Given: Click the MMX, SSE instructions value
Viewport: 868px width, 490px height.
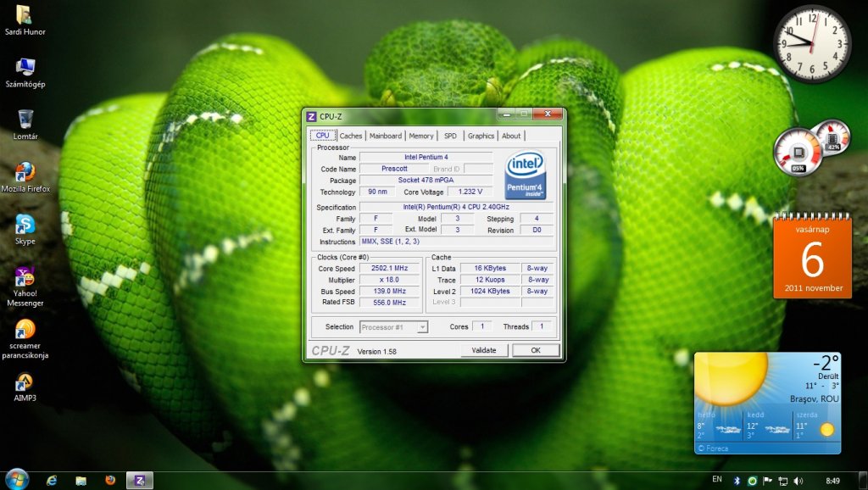Looking at the screenshot, I should click(456, 242).
